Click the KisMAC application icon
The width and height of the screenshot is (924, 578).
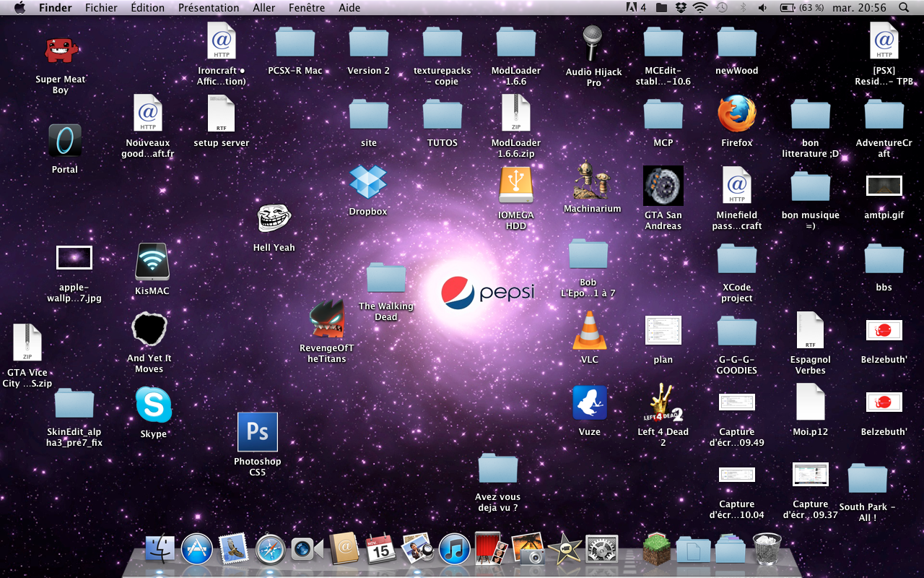(152, 262)
